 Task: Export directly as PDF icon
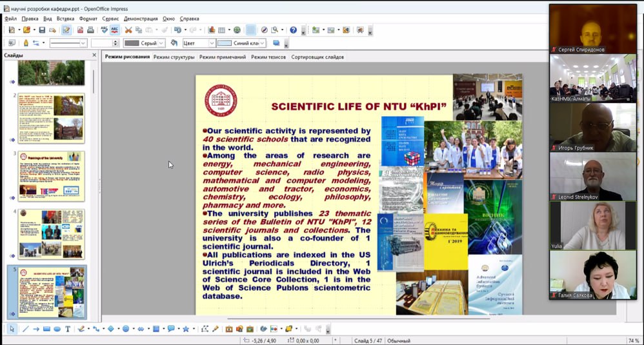[x=81, y=30]
